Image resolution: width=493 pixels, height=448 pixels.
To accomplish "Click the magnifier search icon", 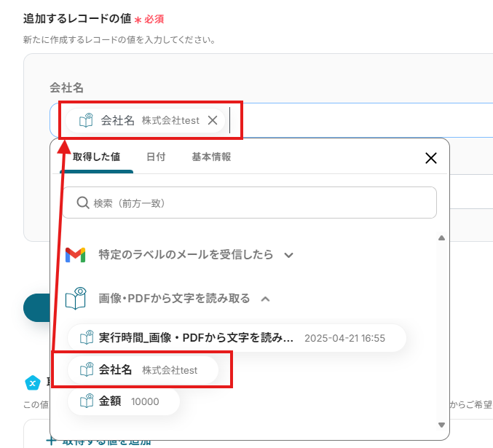I will (x=83, y=203).
